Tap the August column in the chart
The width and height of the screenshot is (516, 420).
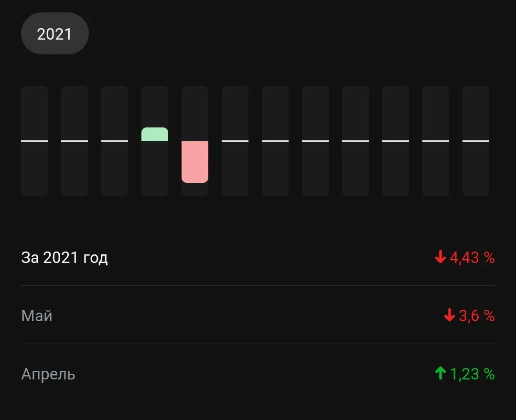(x=315, y=141)
